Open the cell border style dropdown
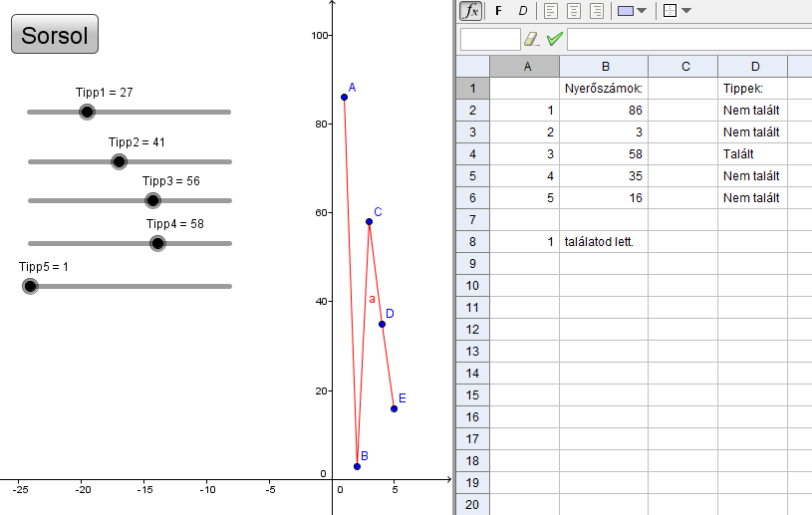812x515 pixels. point(677,11)
